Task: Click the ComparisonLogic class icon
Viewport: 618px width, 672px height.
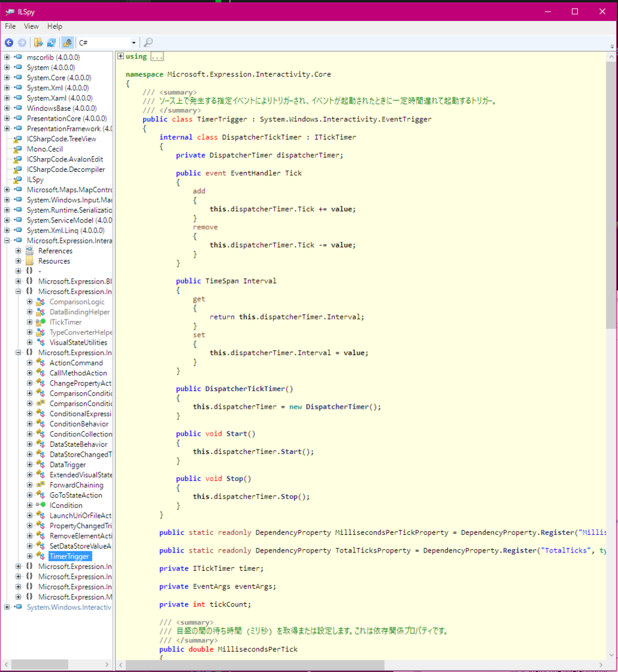Action: 41,302
